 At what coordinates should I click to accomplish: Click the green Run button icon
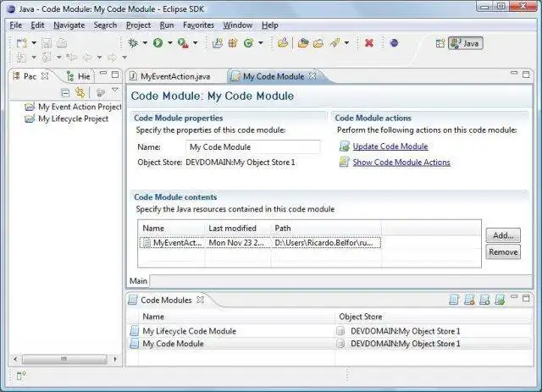point(158,43)
